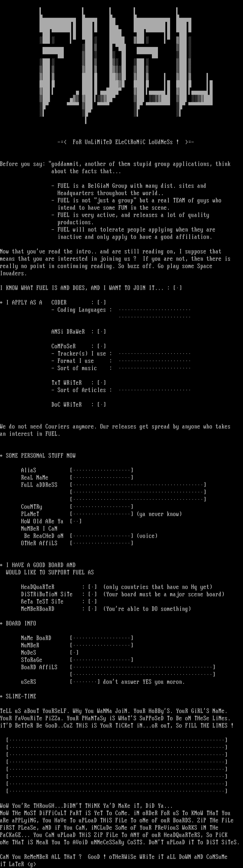This screenshot has height=868, width=243.
Task: Check the 'I want to join it' box
Action: pyautogui.click(x=178, y=288)
